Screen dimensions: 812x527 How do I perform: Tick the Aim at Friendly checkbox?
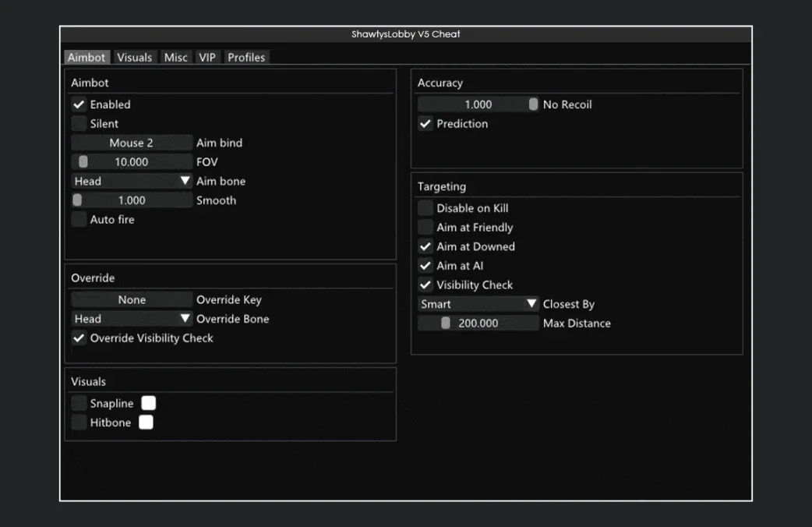point(425,227)
